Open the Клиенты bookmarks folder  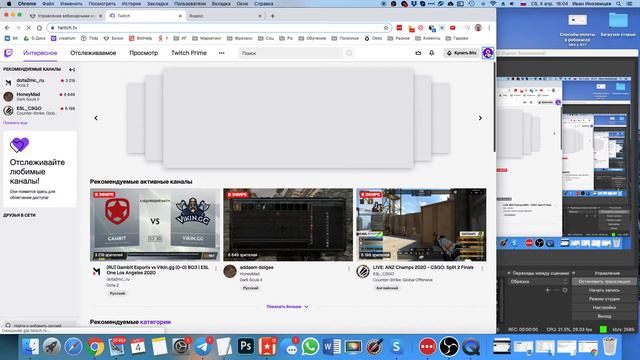point(427,38)
